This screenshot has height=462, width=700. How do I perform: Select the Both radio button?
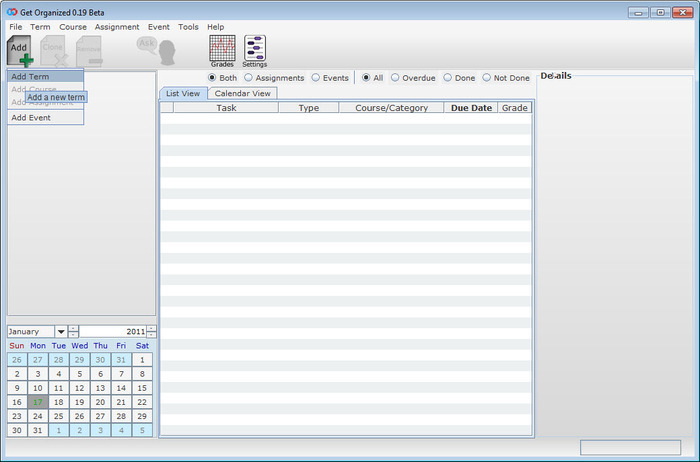point(212,78)
